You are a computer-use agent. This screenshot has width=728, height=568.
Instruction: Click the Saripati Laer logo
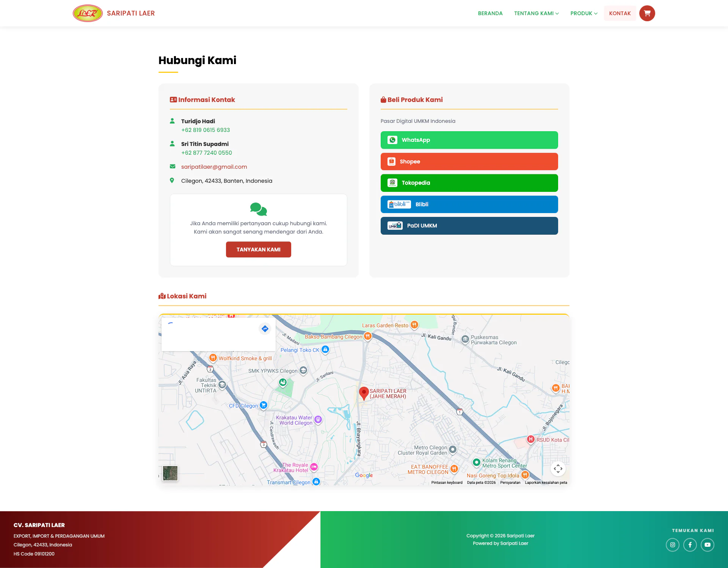pos(88,13)
